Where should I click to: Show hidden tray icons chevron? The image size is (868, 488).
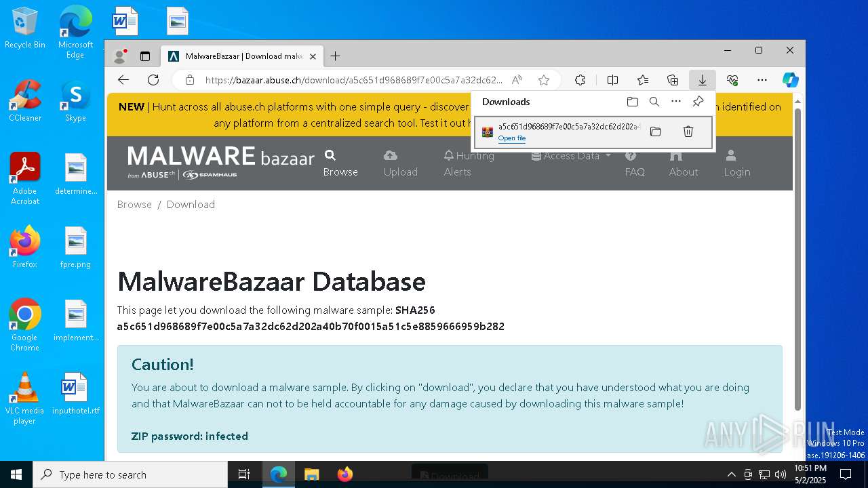tap(731, 474)
